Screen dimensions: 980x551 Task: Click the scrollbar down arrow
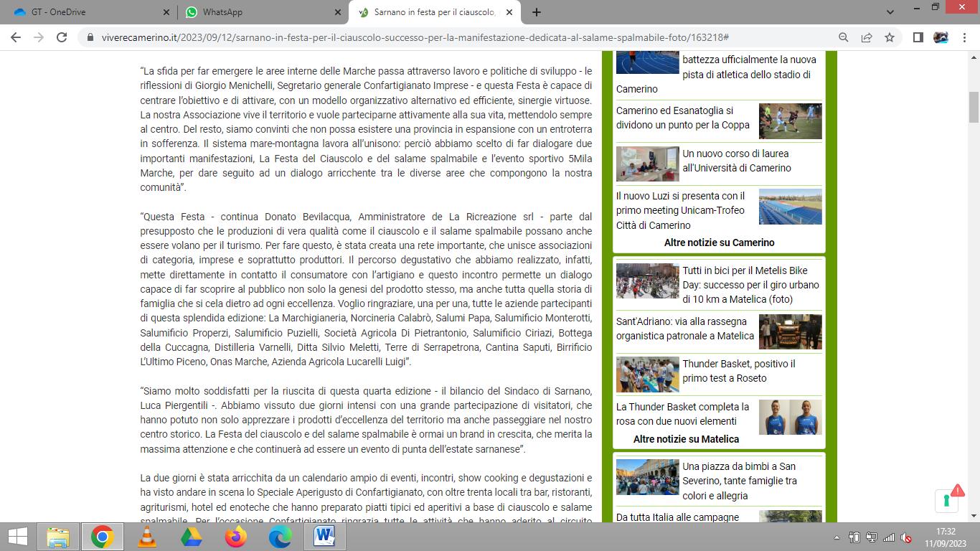[x=974, y=516]
